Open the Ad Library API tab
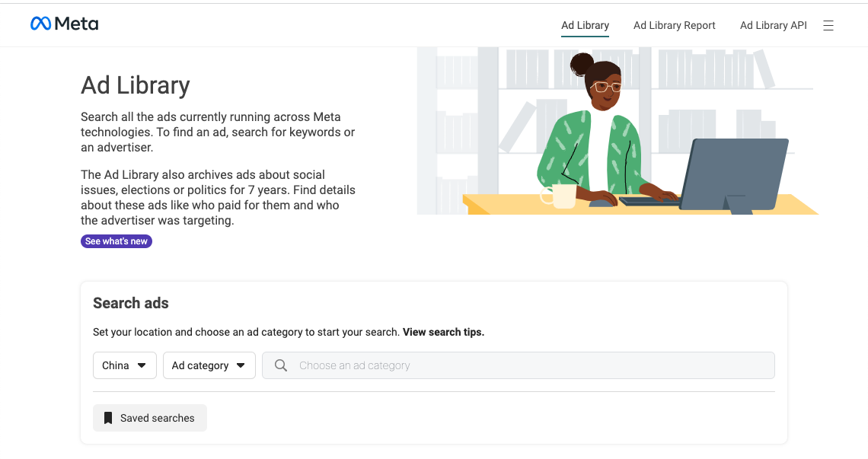 [773, 25]
